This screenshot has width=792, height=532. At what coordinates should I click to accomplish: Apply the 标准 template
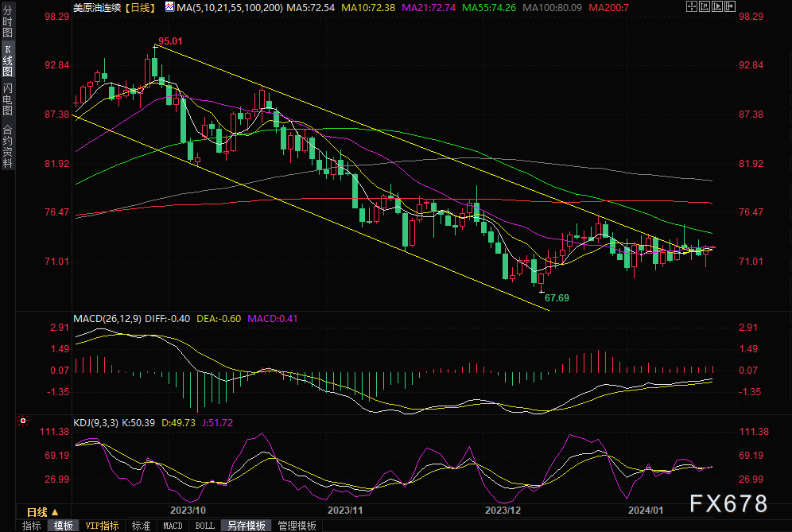(141, 526)
